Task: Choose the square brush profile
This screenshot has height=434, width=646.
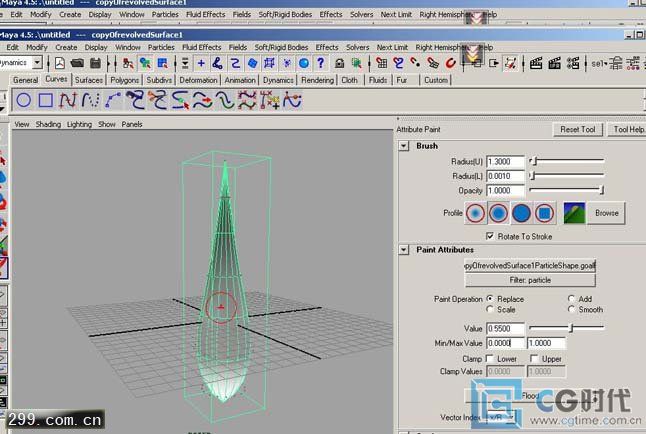Action: pos(544,213)
